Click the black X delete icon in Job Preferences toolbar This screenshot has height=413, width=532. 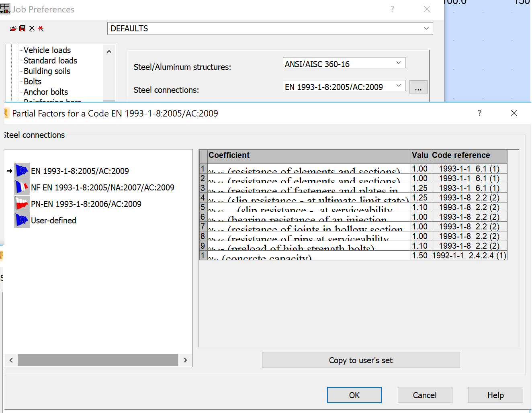click(x=32, y=29)
